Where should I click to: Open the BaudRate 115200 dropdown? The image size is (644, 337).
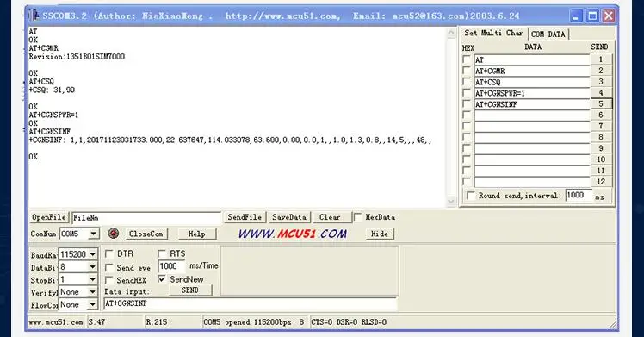point(93,254)
